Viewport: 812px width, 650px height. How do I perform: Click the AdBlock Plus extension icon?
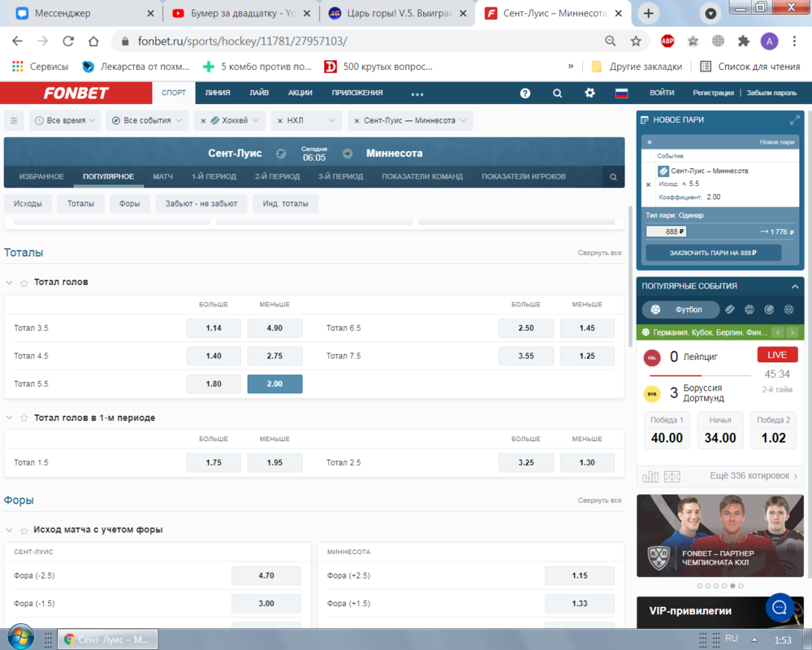point(667,41)
